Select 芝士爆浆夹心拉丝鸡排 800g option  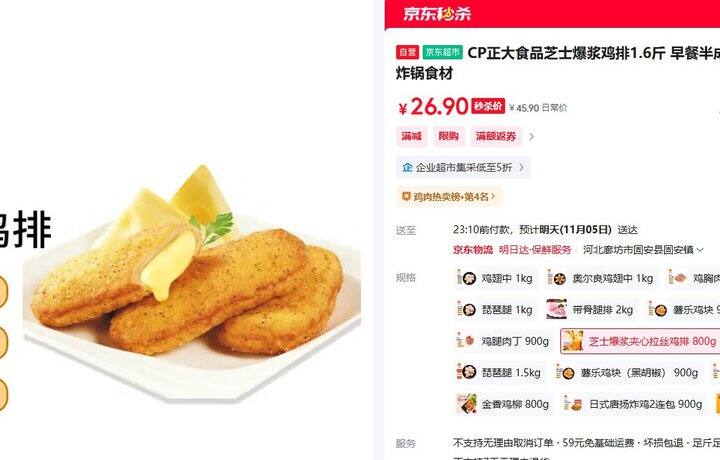[640, 341]
